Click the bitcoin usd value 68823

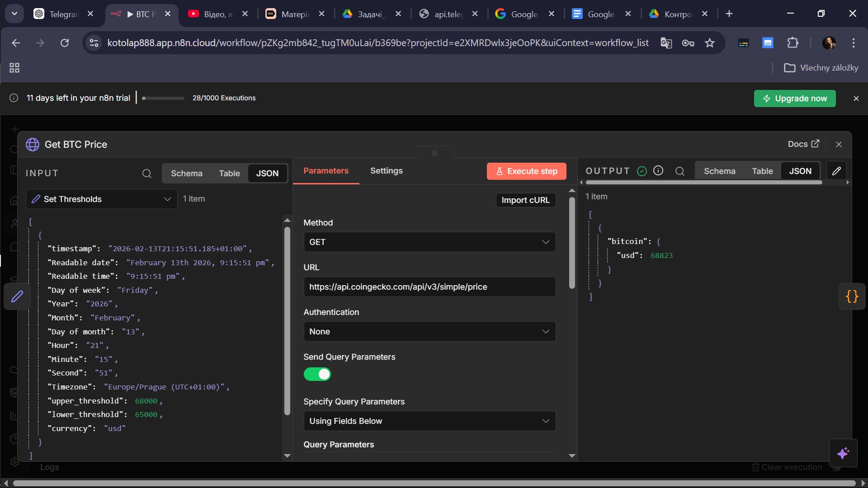click(661, 256)
